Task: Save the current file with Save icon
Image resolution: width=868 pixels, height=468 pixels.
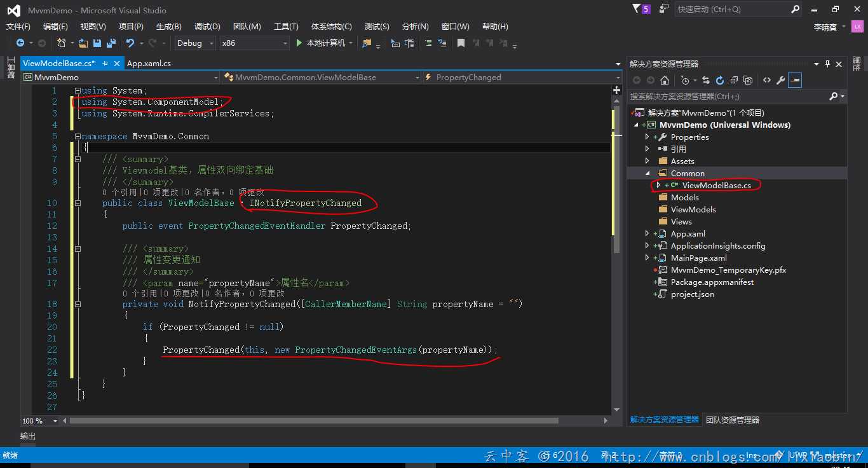Action: [x=97, y=43]
